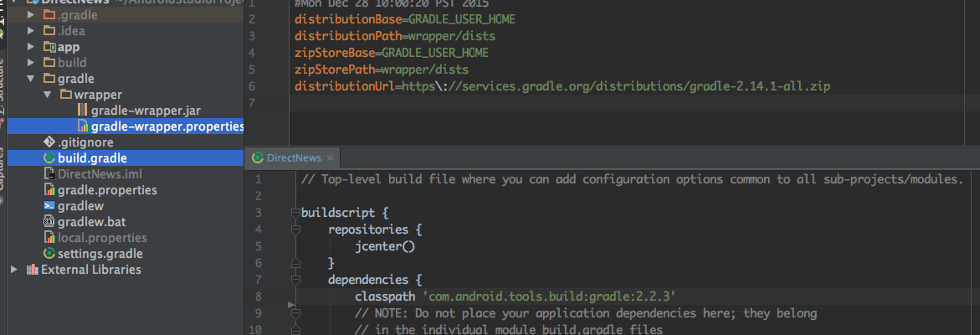This screenshot has width=980, height=335.
Task: Select the app module in tree
Action: click(x=69, y=47)
